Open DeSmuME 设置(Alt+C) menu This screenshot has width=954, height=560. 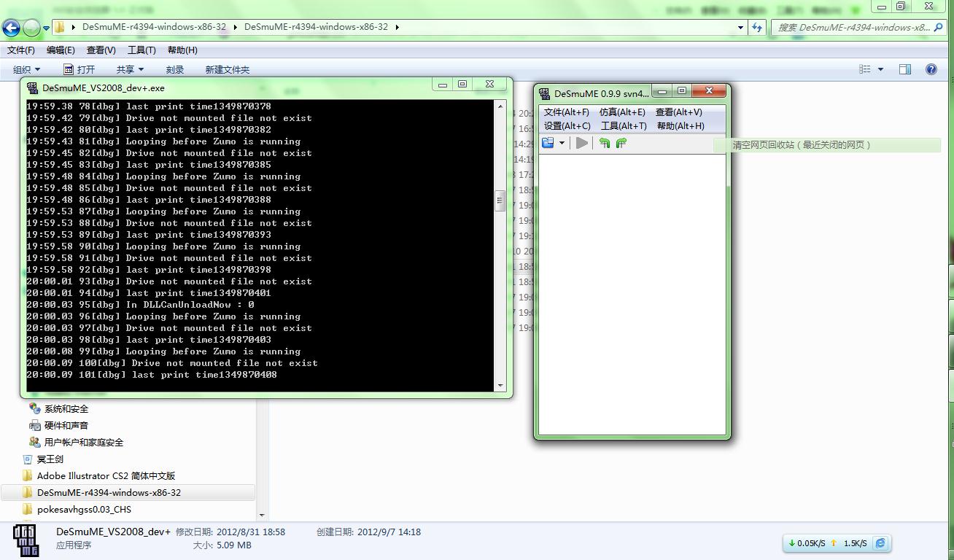click(x=567, y=126)
